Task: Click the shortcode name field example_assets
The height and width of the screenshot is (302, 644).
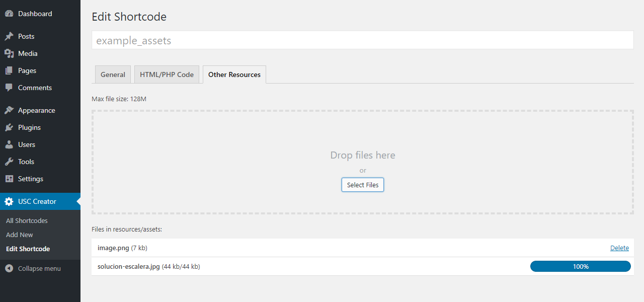Action: [362, 40]
